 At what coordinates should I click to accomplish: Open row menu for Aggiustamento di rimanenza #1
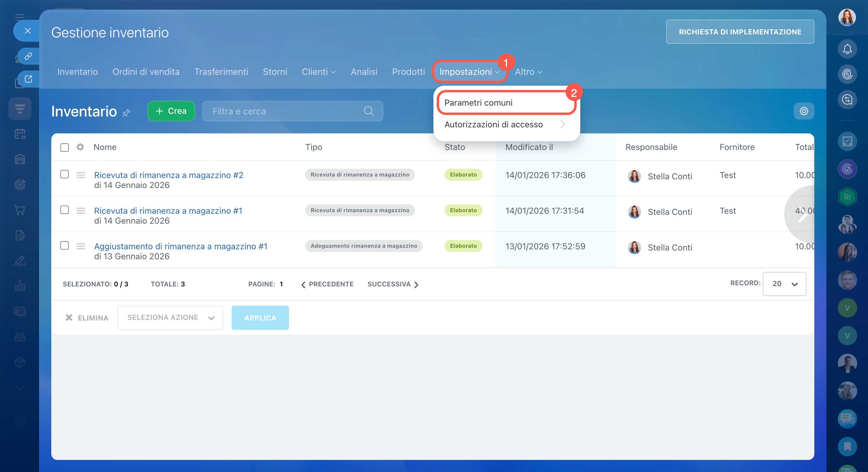[x=81, y=246]
